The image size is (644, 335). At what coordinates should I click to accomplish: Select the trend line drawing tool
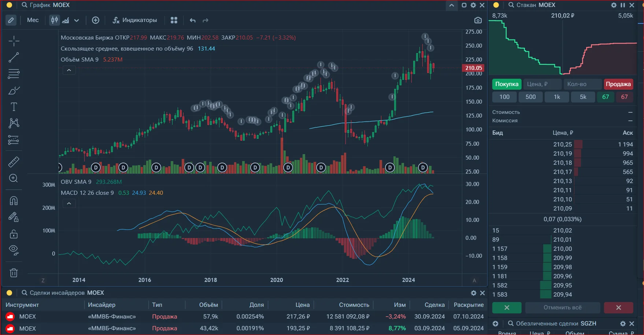click(x=14, y=57)
